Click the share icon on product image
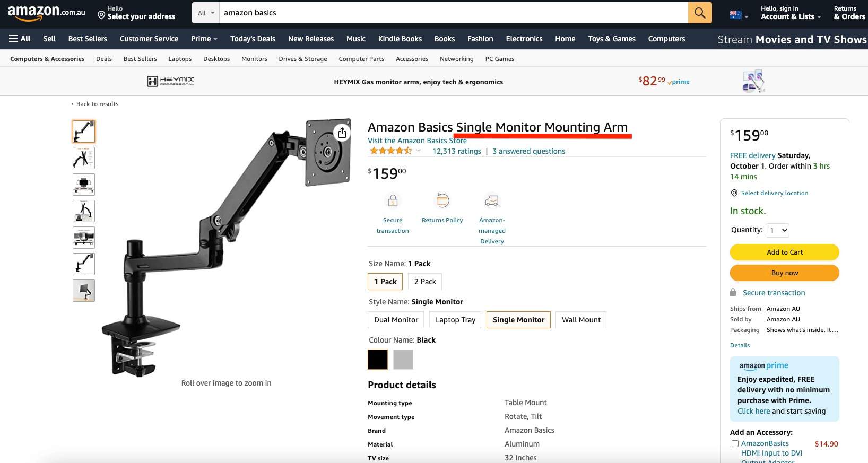 pos(342,133)
